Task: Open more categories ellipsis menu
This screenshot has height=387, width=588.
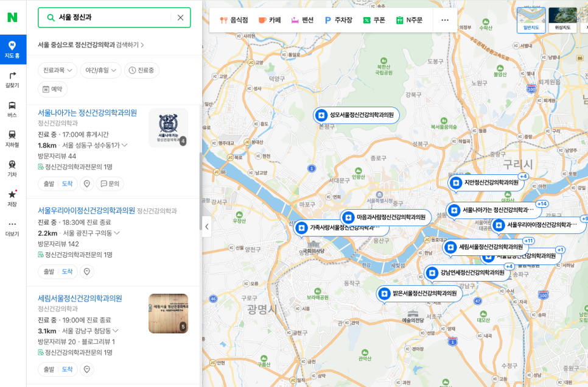Action: click(445, 20)
